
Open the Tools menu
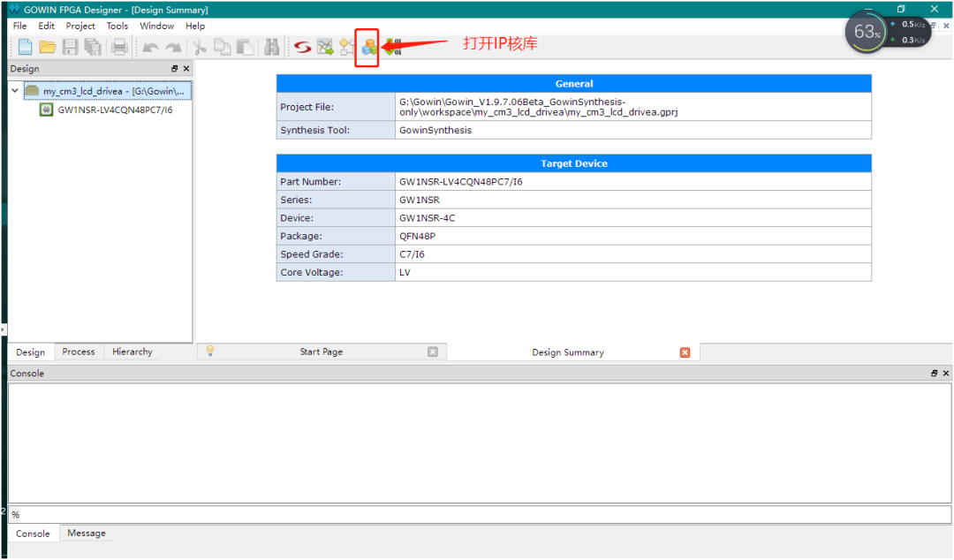(117, 26)
